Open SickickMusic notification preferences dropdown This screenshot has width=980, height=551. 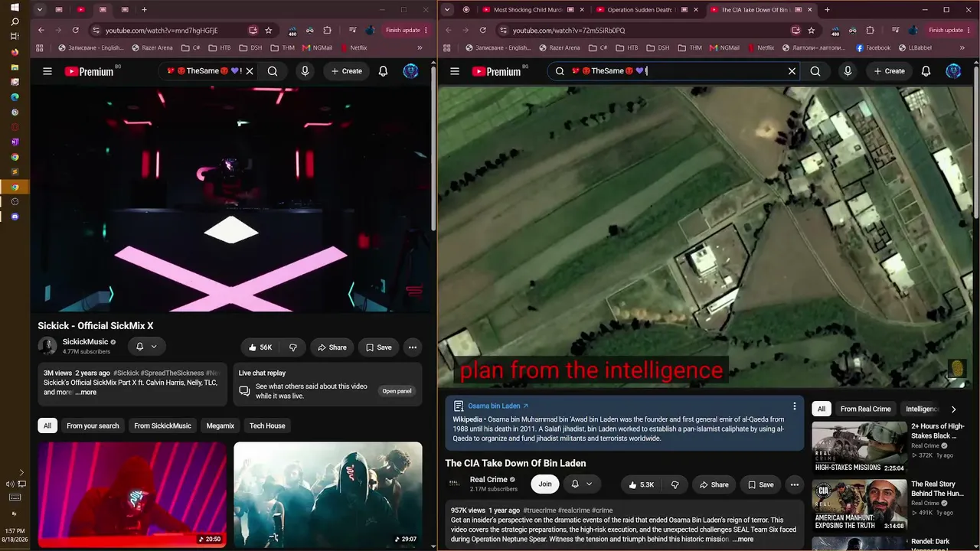tap(146, 347)
